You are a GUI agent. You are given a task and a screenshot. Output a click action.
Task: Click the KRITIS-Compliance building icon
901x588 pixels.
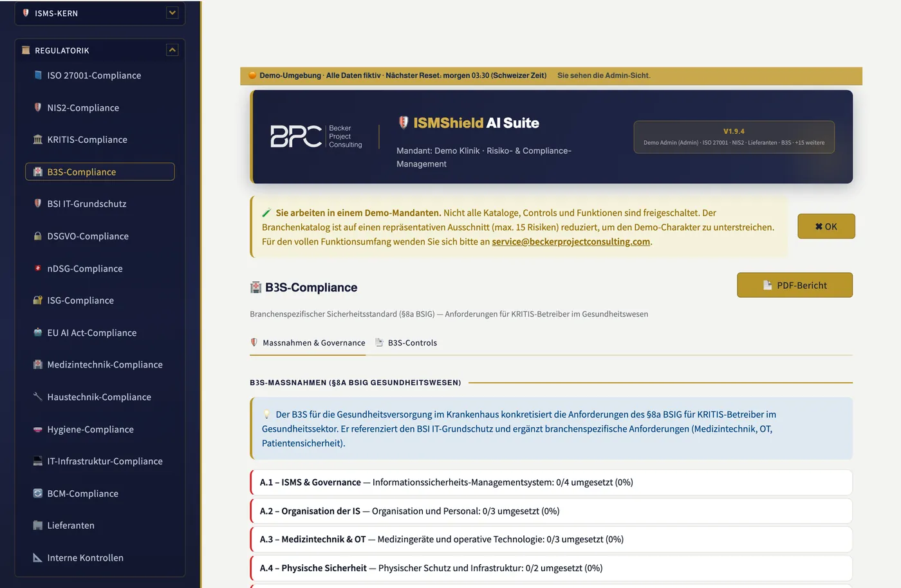(38, 140)
